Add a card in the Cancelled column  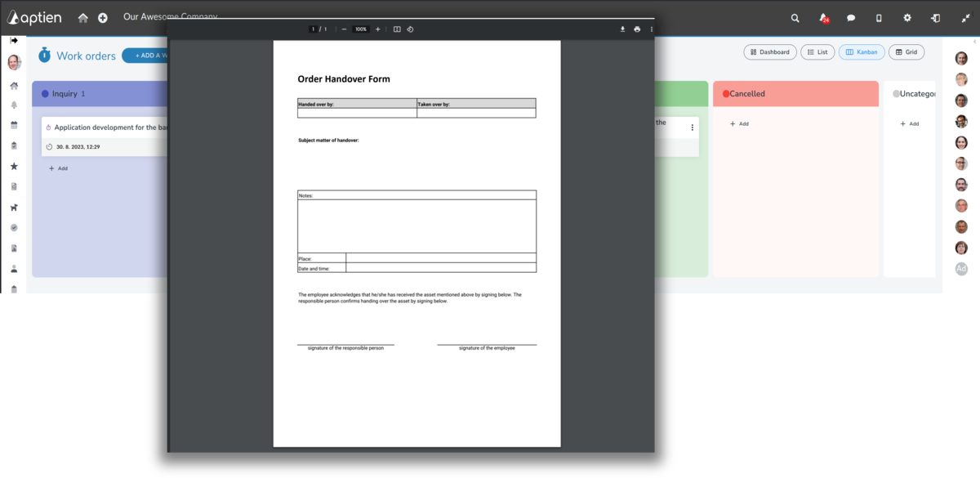click(x=739, y=124)
